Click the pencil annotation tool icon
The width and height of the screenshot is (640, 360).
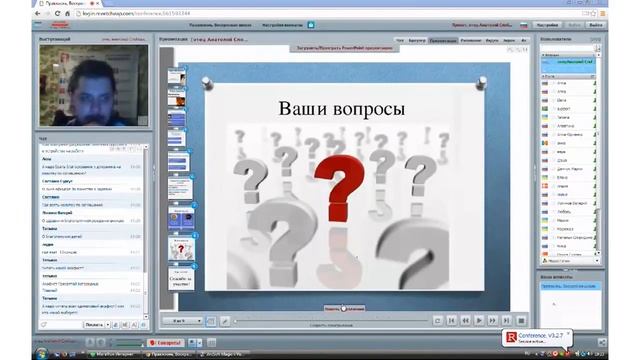click(225, 321)
